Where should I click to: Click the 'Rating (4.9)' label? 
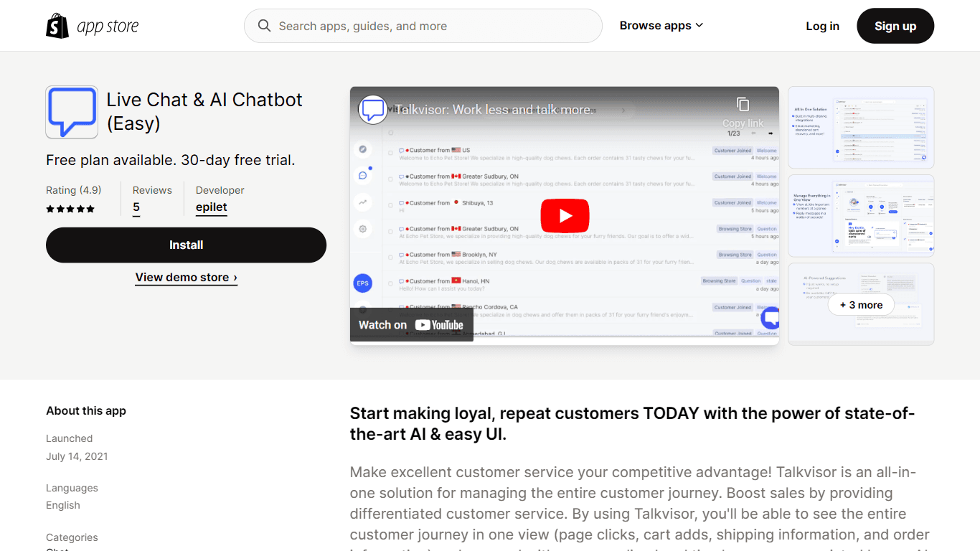74,190
